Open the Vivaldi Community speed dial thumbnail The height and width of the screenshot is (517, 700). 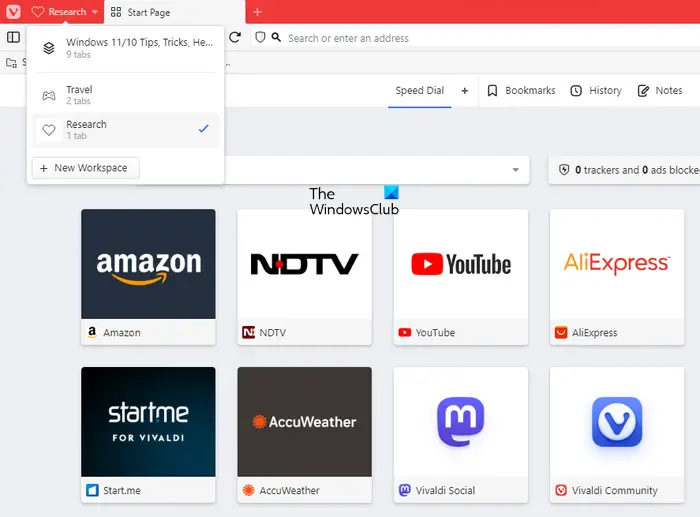click(617, 422)
